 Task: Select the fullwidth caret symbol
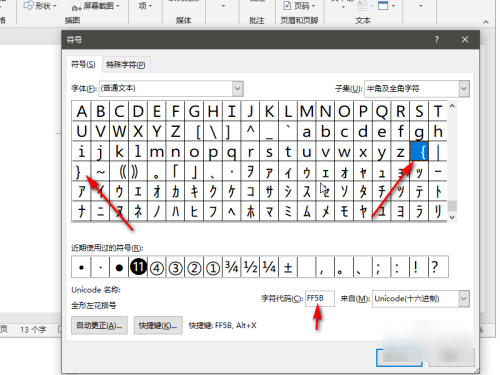250,132
